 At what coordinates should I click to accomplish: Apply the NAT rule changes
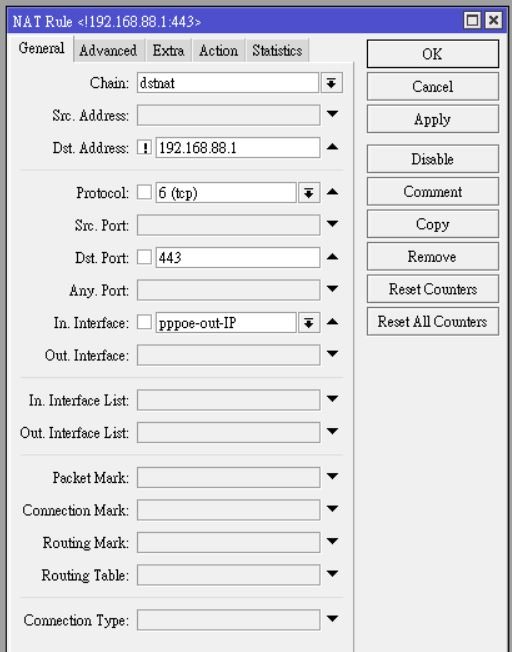point(433,119)
